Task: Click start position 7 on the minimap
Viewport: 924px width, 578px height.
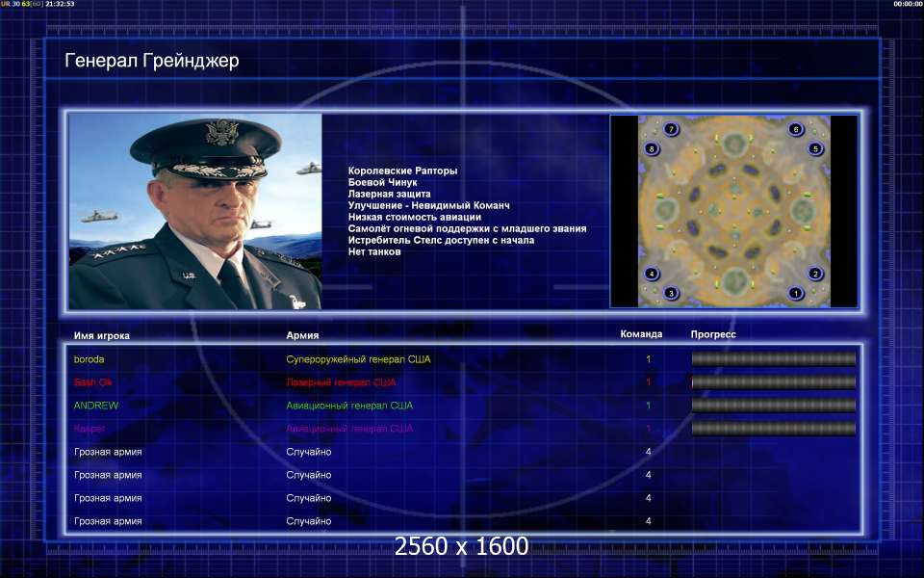Action: pyautogui.click(x=671, y=129)
